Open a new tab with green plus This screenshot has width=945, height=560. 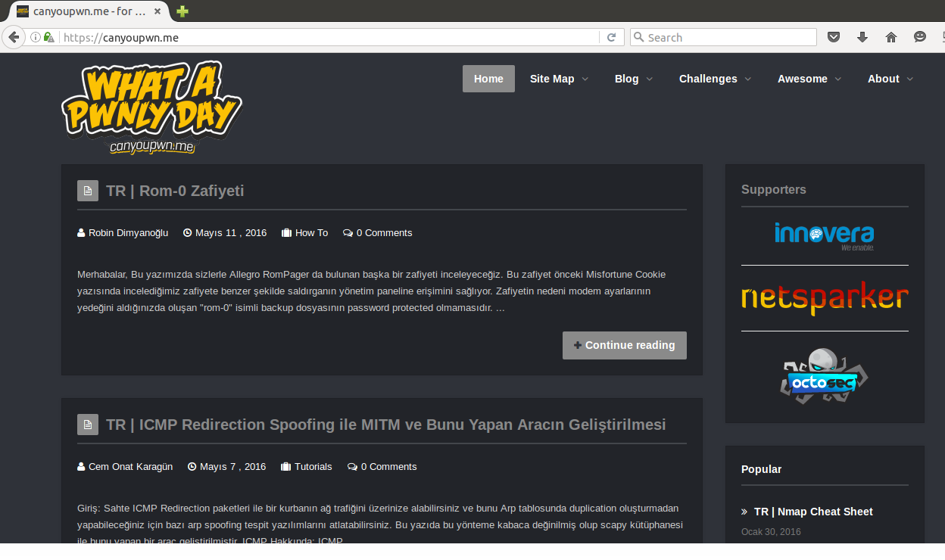click(x=182, y=11)
